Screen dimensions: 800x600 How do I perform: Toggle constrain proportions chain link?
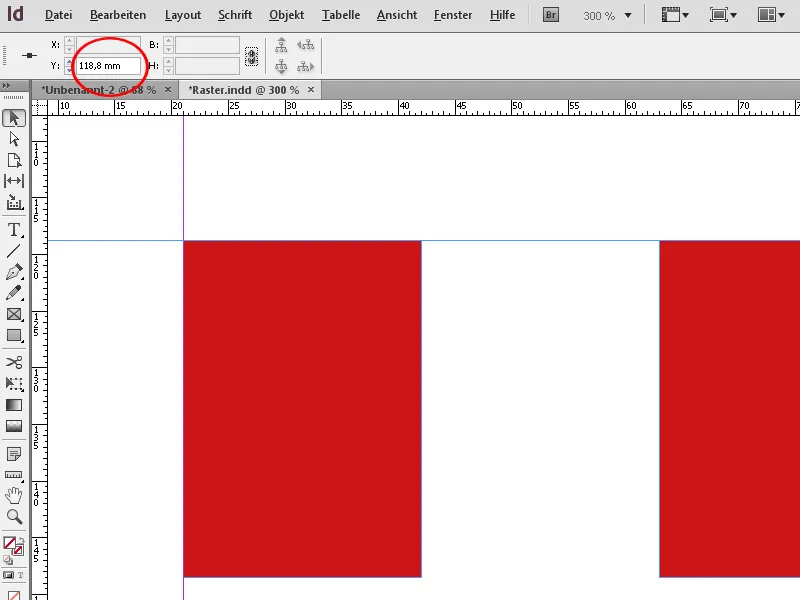(x=252, y=56)
